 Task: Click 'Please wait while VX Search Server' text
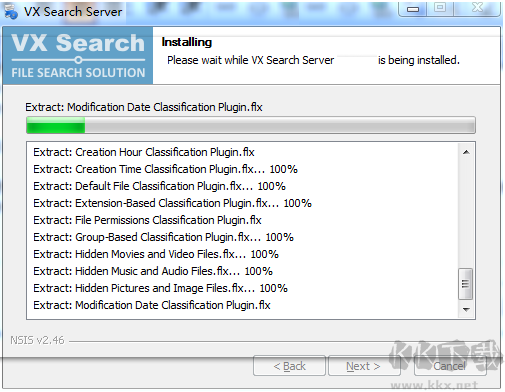tap(250, 60)
